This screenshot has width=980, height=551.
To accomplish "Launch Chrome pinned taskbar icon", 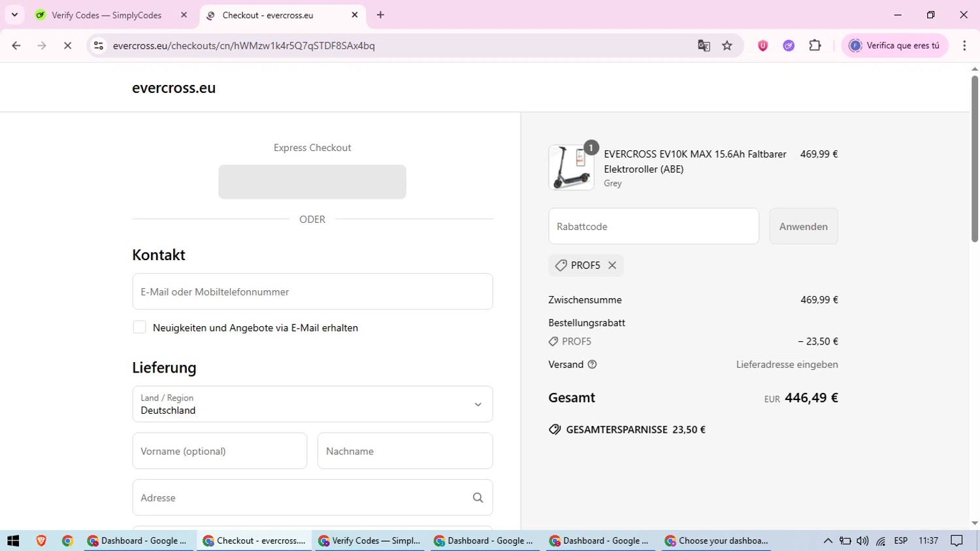I will [67, 541].
